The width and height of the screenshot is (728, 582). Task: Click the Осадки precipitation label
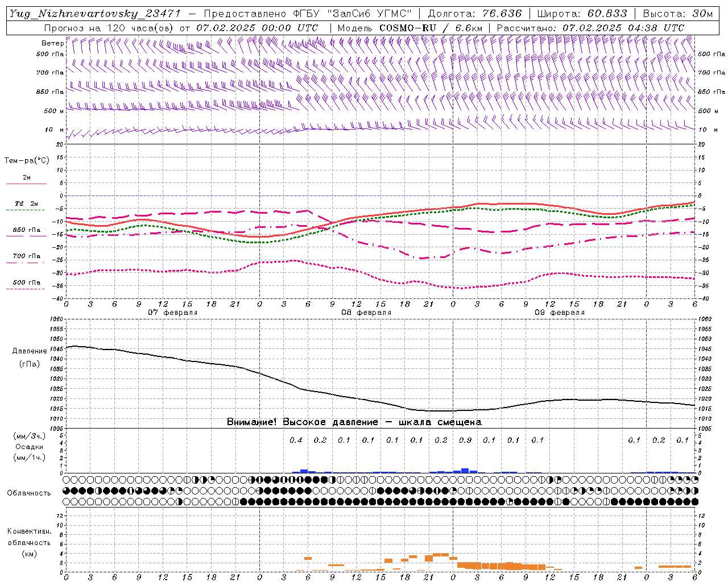30,447
